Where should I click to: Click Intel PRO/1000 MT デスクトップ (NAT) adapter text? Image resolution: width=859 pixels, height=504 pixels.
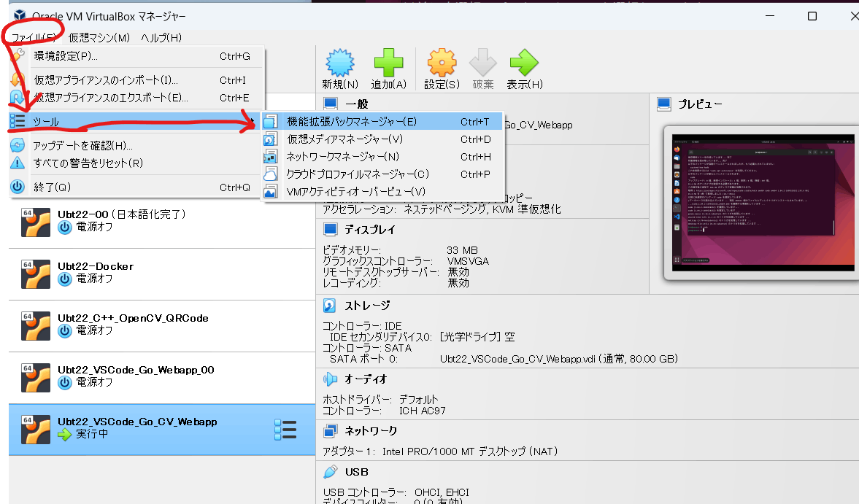(470, 451)
